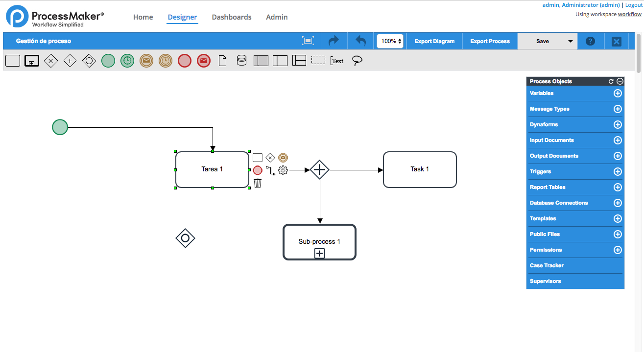Screen dimensions: 644x352
Task: Select the split Lanes layout tool
Action: pyautogui.click(x=299, y=60)
